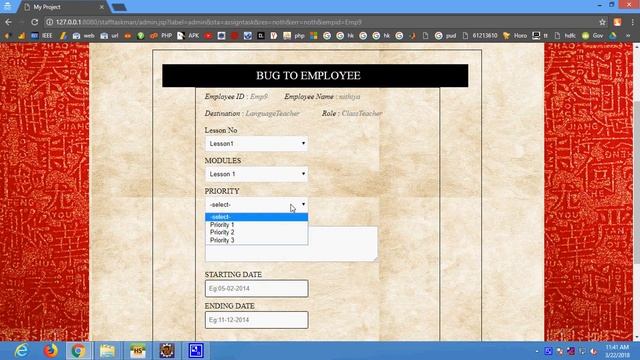Open the 'pud' Google bookmark
The image size is (640, 360).
pyautogui.click(x=445, y=36)
